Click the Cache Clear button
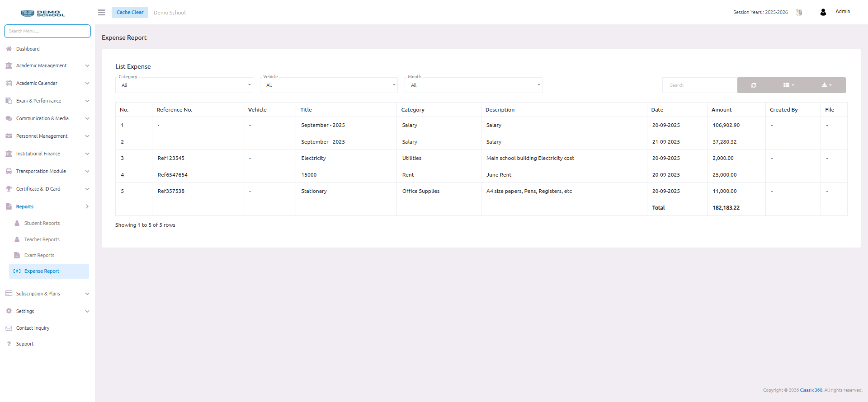The height and width of the screenshot is (402, 868). (130, 12)
